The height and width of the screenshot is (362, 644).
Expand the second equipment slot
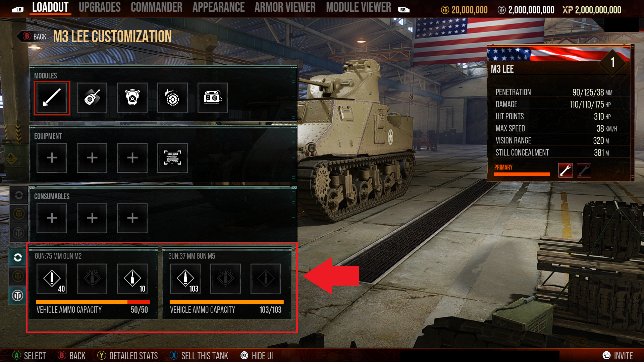(92, 157)
